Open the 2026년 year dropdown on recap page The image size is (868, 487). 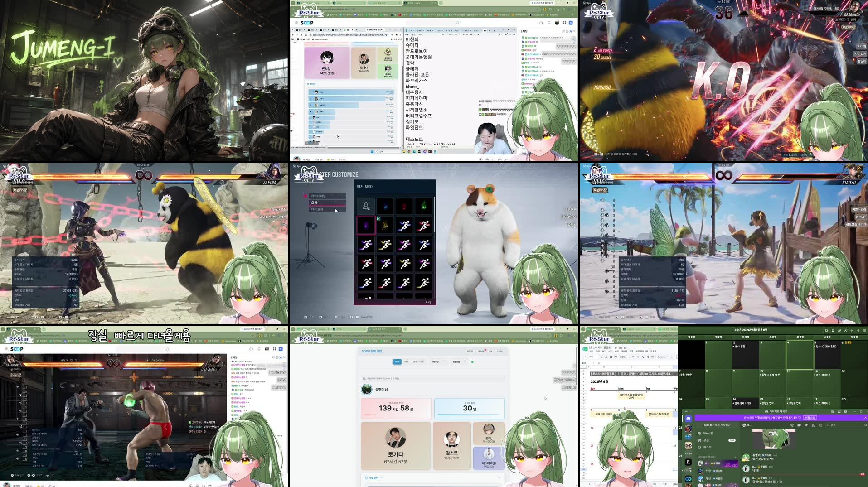(x=438, y=362)
